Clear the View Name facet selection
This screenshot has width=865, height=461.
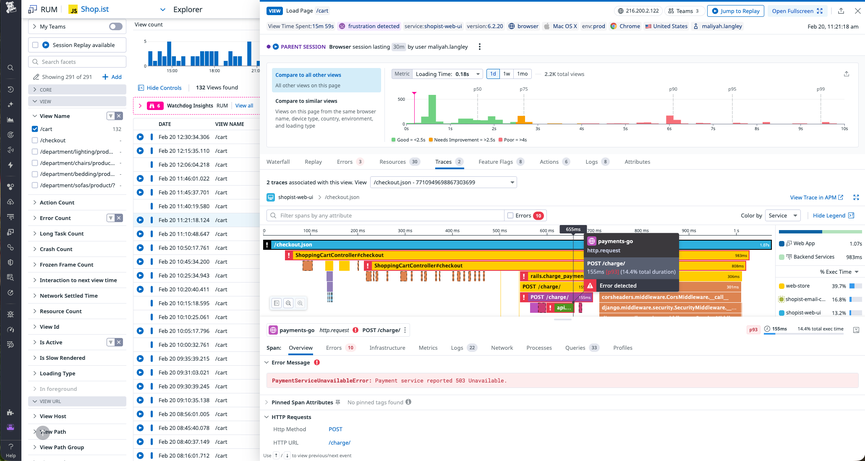tap(119, 116)
